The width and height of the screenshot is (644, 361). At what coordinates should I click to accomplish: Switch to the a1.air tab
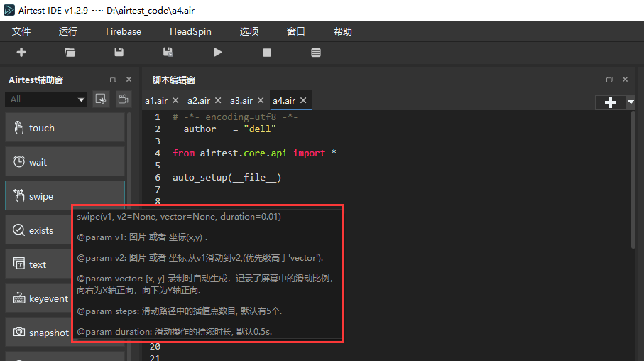pyautogui.click(x=156, y=101)
